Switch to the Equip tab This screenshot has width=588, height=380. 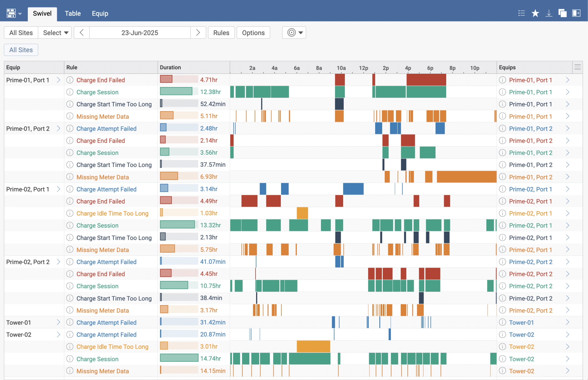coord(100,13)
